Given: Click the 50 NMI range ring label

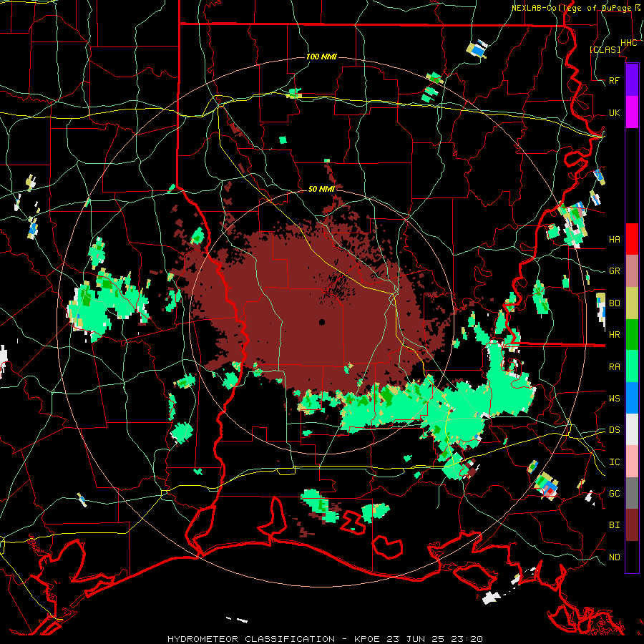Looking at the screenshot, I should 321,189.
